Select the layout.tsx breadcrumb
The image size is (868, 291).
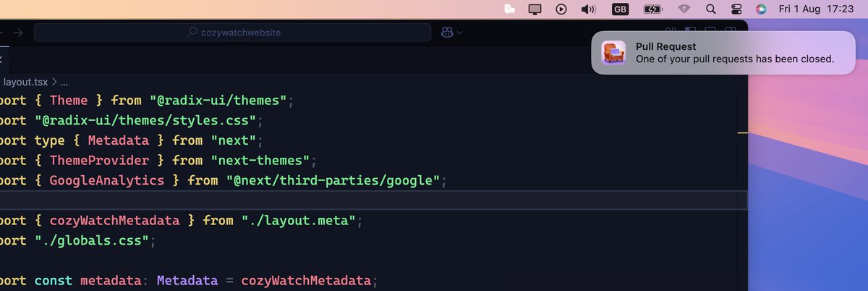(x=25, y=82)
